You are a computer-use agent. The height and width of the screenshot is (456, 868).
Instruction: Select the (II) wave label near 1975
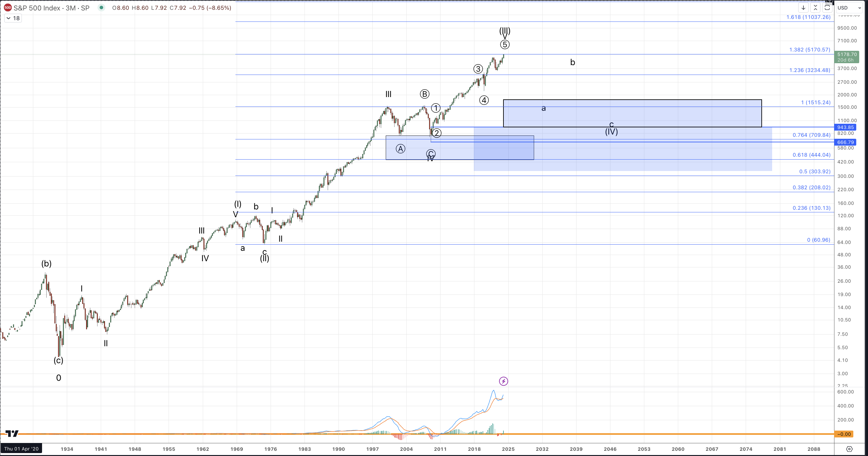tap(264, 259)
